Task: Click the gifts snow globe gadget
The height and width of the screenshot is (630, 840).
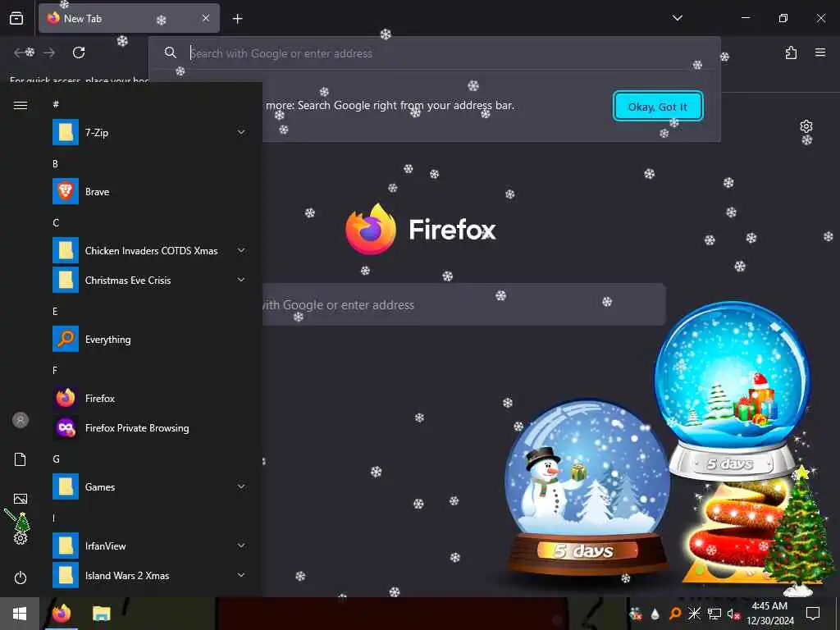Action: coord(733,390)
